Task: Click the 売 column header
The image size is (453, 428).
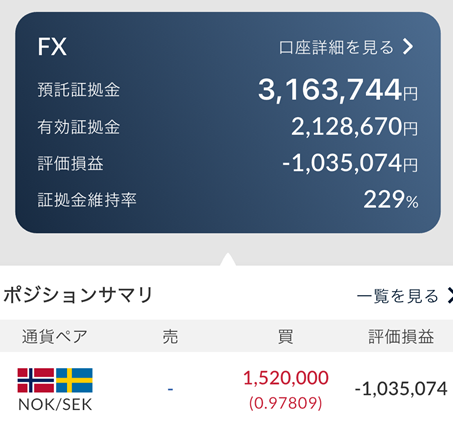Action: 170,336
